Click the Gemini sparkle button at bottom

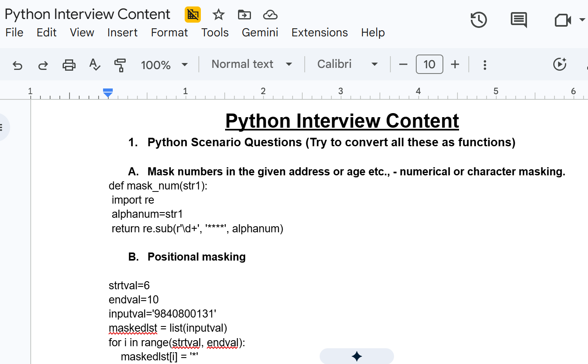click(x=356, y=356)
